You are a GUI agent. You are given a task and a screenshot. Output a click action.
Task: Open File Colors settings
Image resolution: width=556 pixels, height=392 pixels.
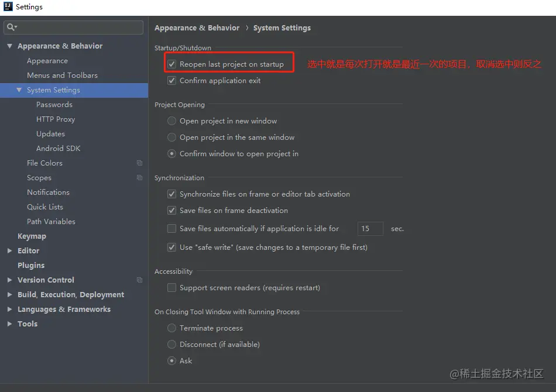(44, 163)
